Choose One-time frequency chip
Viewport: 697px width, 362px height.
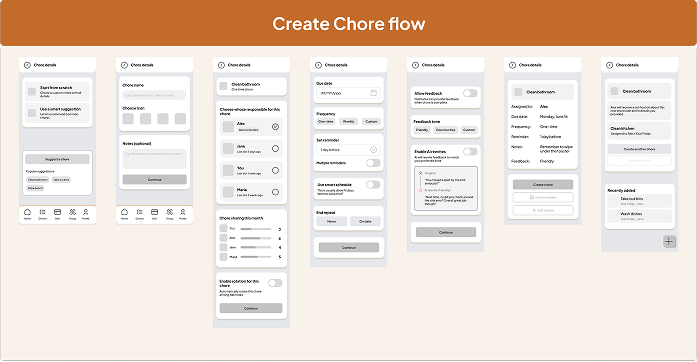326,121
